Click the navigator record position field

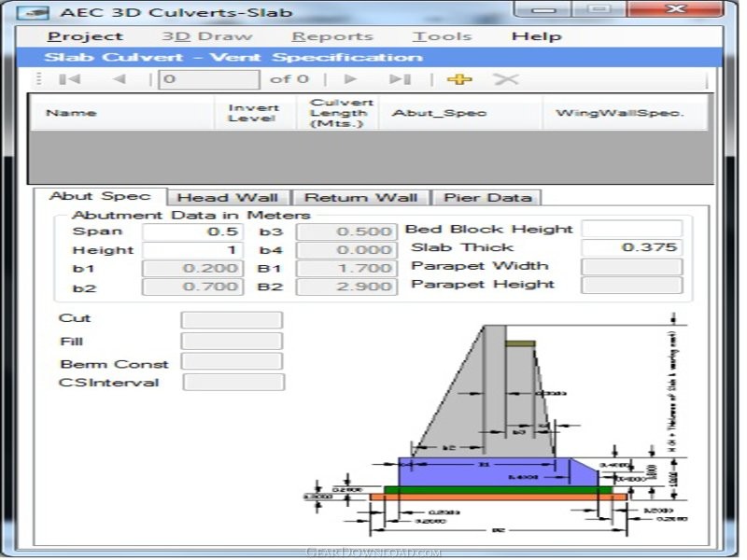[x=209, y=79]
